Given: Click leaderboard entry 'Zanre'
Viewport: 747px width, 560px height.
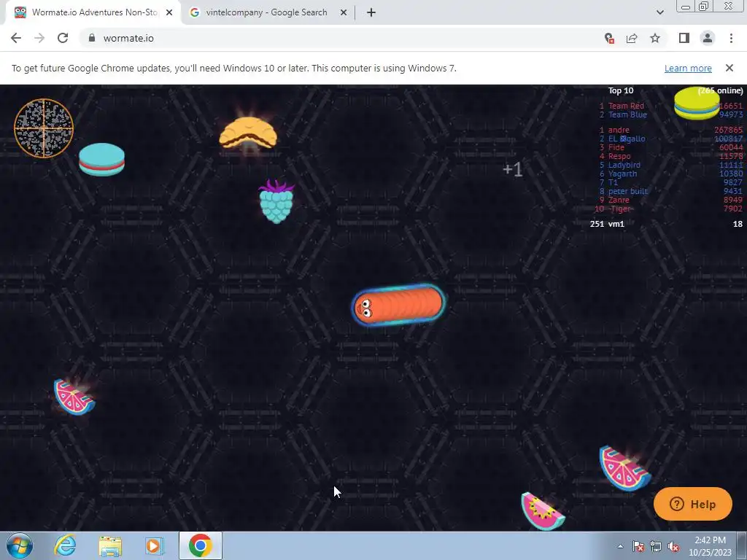Looking at the screenshot, I should point(671,200).
